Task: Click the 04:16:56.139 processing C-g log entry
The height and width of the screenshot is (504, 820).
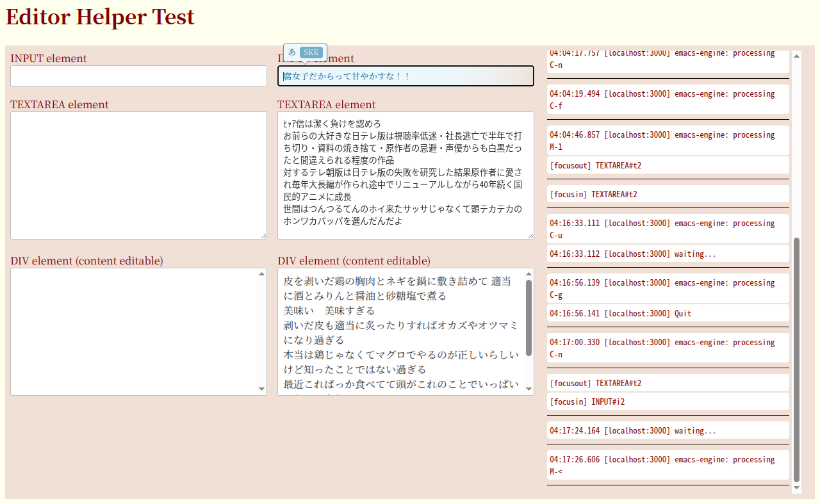Action: 668,288
